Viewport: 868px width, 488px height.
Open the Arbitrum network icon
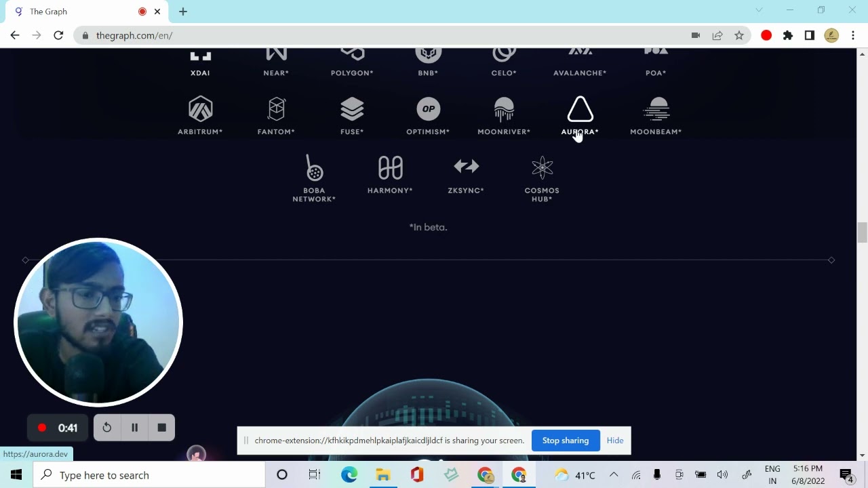point(200,108)
